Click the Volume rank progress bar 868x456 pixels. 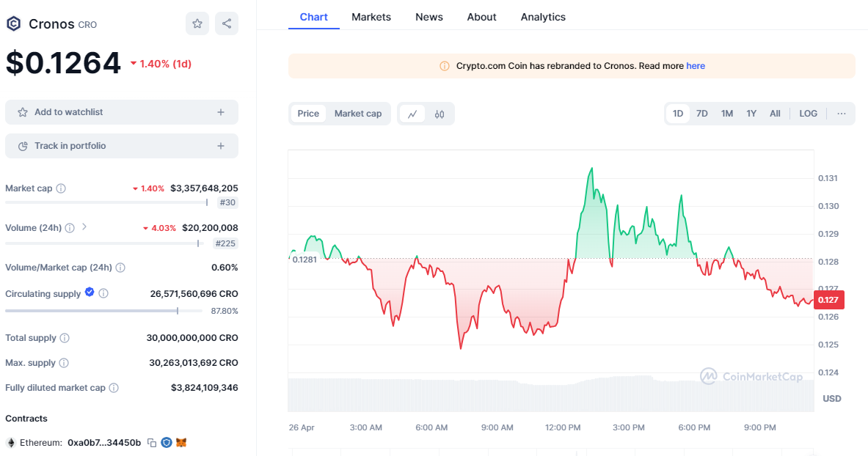[105, 243]
